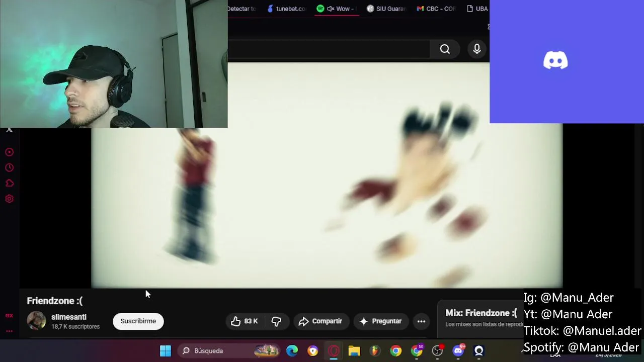Open slimesanti channel avatar
The width and height of the screenshot is (644, 362).
pos(36,321)
